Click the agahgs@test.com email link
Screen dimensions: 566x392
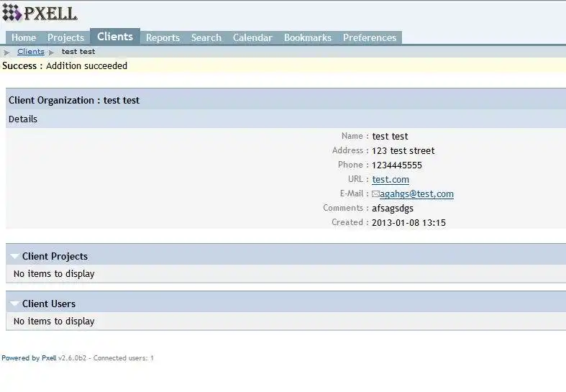click(x=416, y=193)
